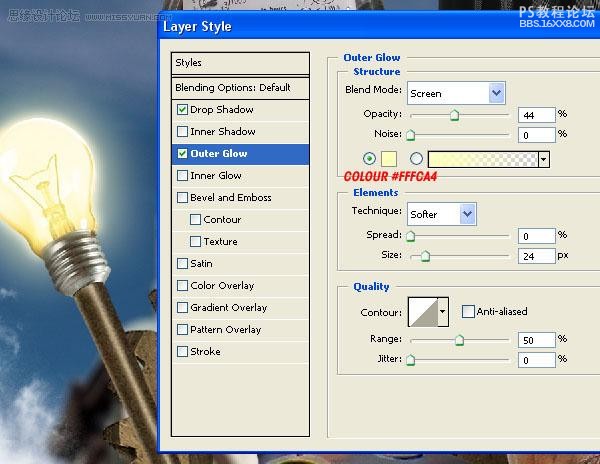
Task: Select Blending Options: Default
Action: (x=240, y=88)
